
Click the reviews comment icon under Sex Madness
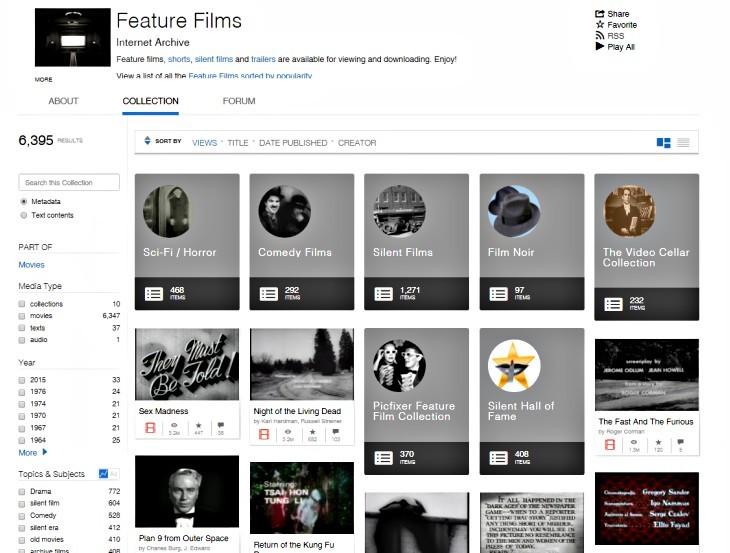[x=221, y=425]
